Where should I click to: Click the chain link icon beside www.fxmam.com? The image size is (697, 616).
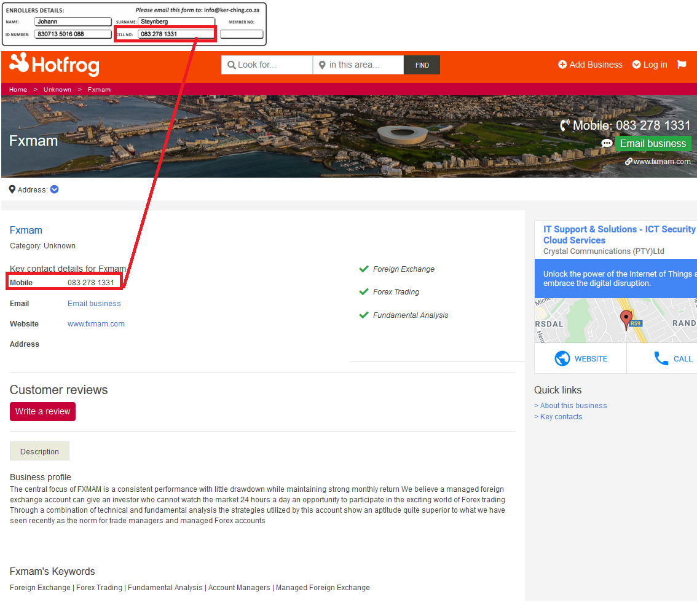629,162
